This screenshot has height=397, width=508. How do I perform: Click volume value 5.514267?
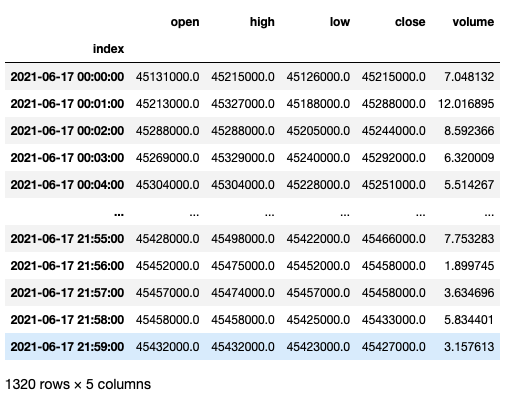[469, 185]
